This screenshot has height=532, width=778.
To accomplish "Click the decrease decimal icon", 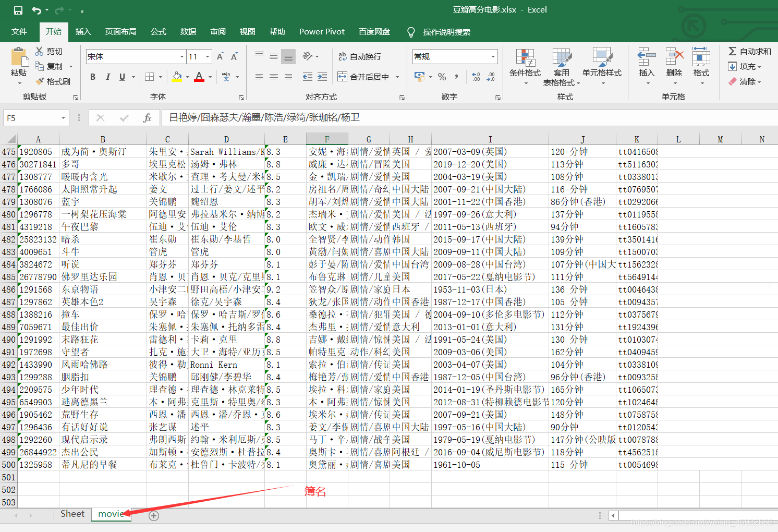I will 491,77.
